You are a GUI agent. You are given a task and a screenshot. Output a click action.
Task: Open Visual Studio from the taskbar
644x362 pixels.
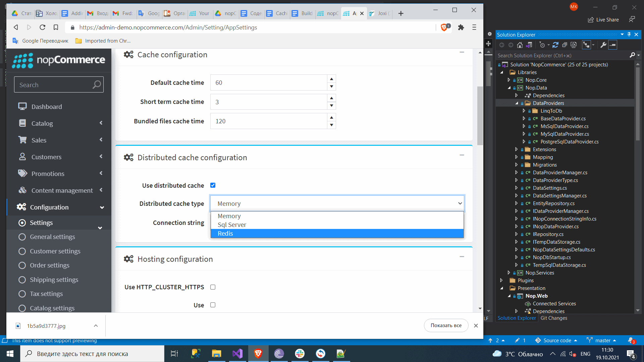tap(237, 354)
